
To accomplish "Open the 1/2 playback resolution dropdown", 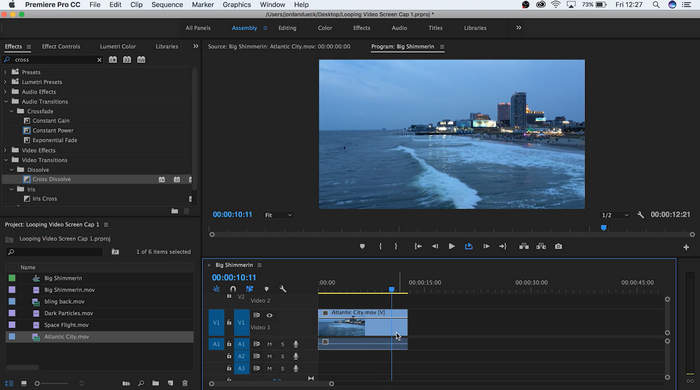I will coord(615,215).
